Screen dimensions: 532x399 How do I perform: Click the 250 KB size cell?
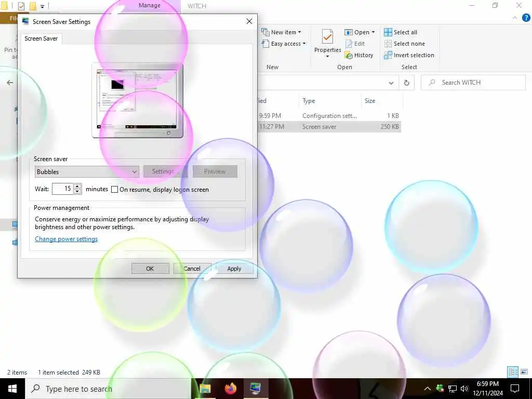[390, 127]
